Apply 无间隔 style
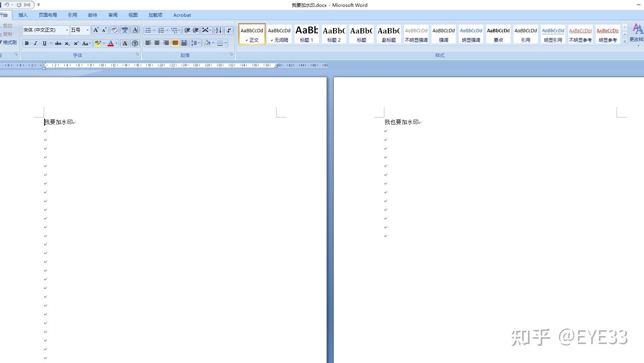The width and height of the screenshot is (644, 363). point(279,34)
